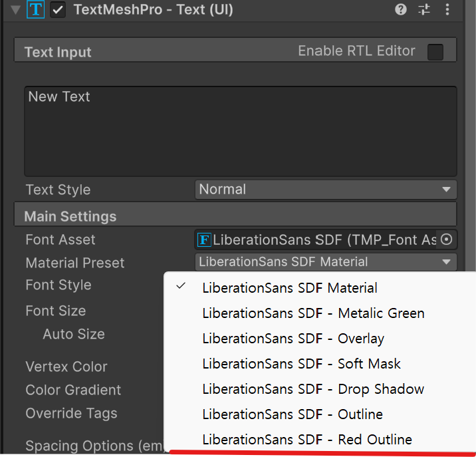The width and height of the screenshot is (476, 457).
Task: Click the Material Preset label
Action: point(75,263)
